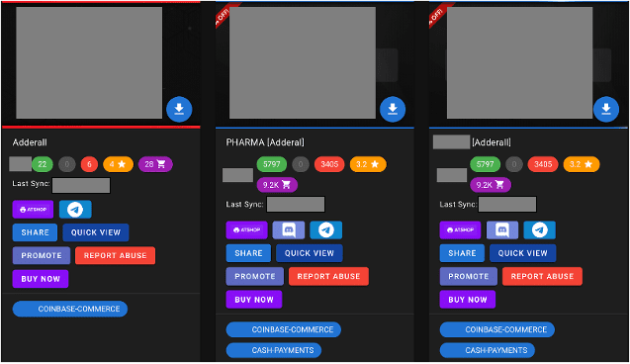630x364 pixels.
Task: Click the 3.2 star rating on the PHARMA listing
Action: (x=368, y=164)
